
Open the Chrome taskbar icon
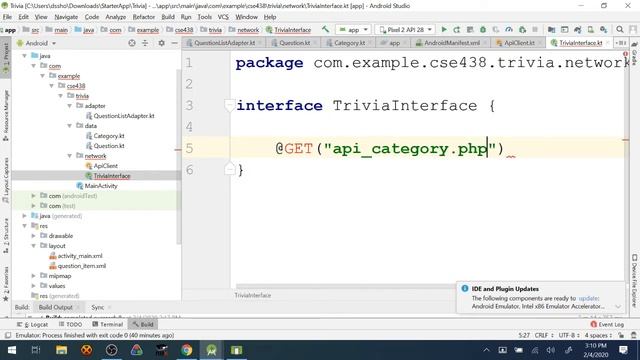(187, 350)
